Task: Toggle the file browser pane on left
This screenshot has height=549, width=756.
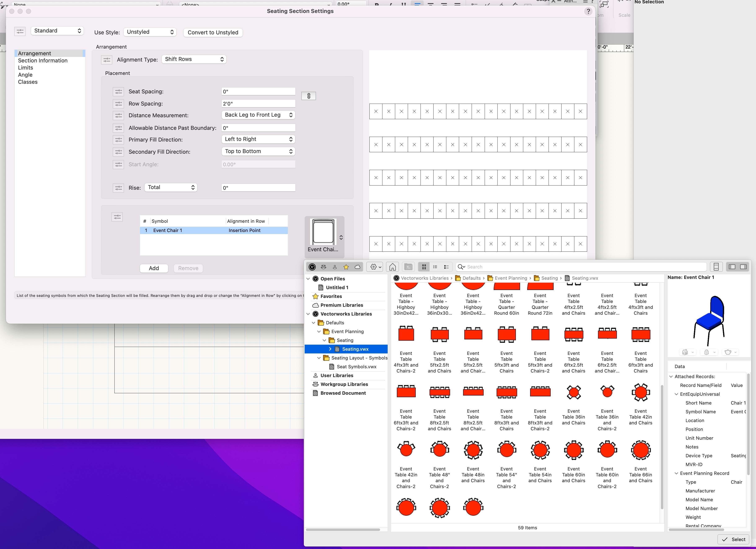Action: click(732, 267)
